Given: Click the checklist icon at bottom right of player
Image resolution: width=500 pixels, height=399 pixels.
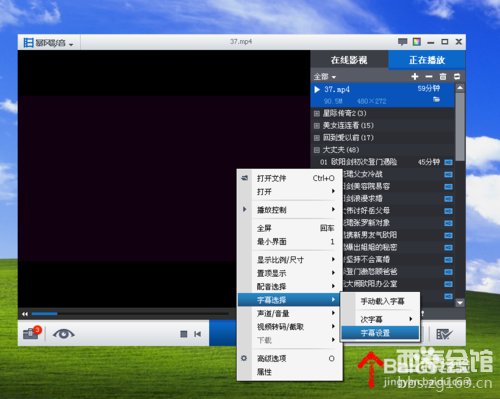Looking at the screenshot, I should click(x=444, y=334).
